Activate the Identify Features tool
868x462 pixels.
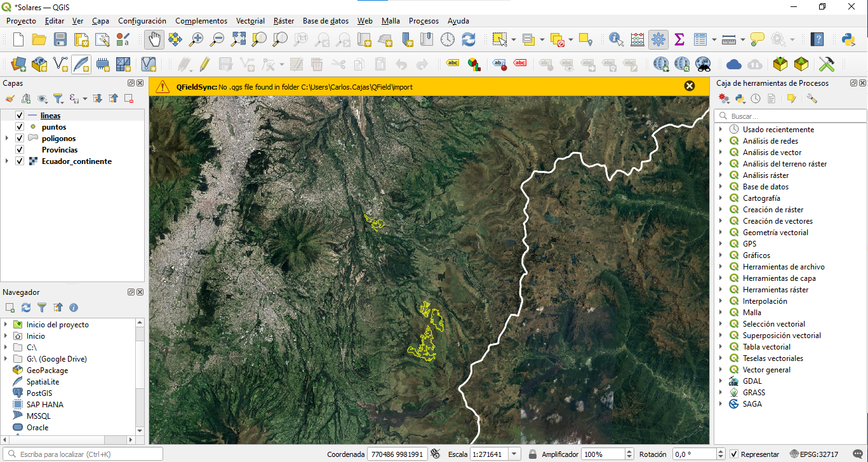(x=616, y=39)
